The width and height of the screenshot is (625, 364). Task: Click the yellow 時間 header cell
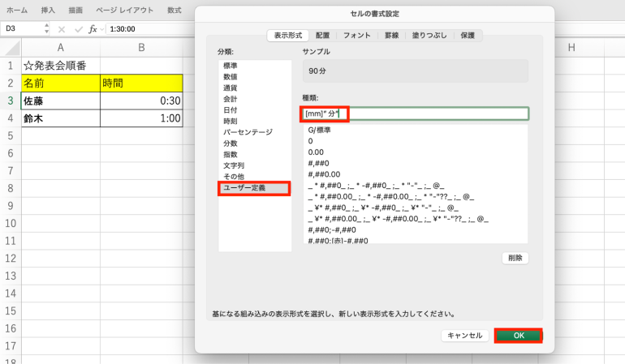pos(141,84)
